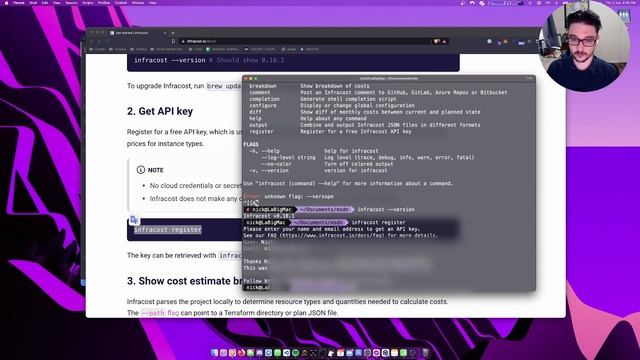Click the 'infracost --version' code block
640x360 pixels.
pos(293,61)
